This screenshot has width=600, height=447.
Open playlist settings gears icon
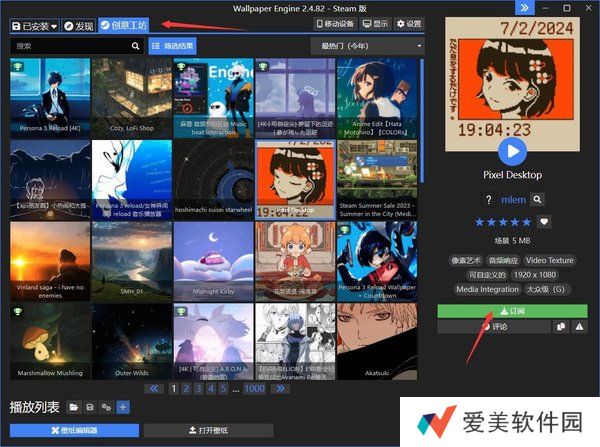pyautogui.click(x=106, y=407)
